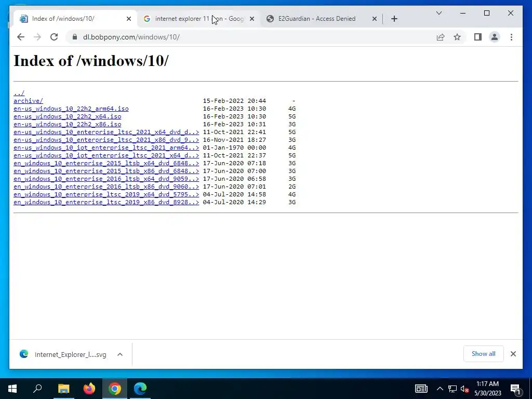
Task: Close the internet explorer 11 Google tab
Action: 252,19
